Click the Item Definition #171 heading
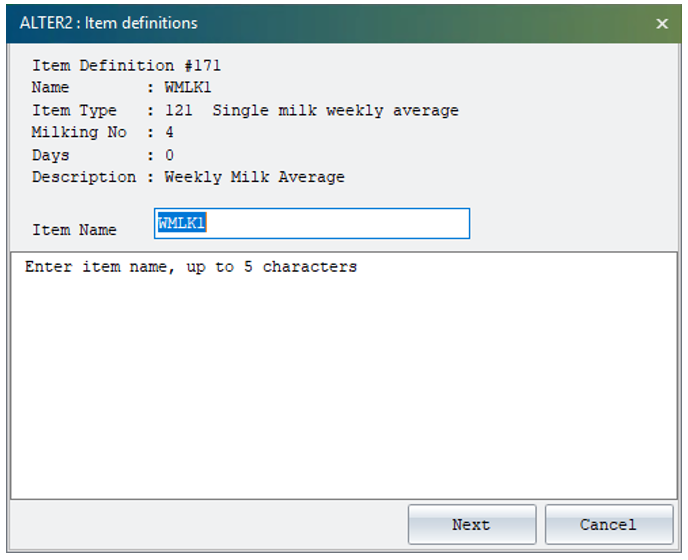The image size is (688, 560). pyautogui.click(x=126, y=66)
